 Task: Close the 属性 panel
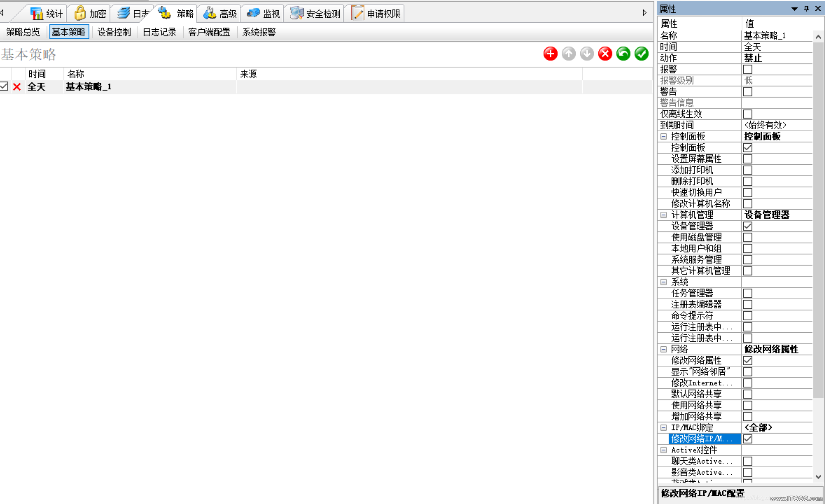tap(818, 8)
